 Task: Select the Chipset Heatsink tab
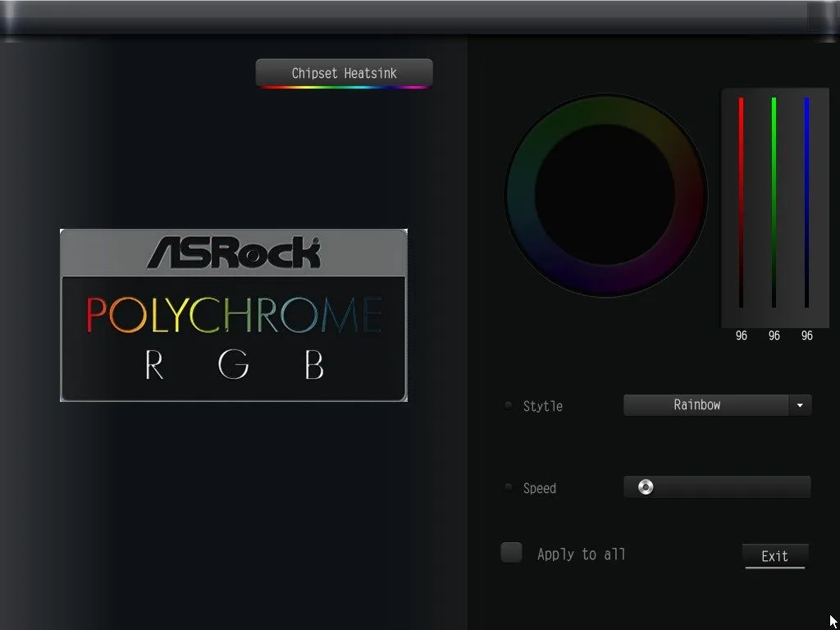[x=344, y=73]
